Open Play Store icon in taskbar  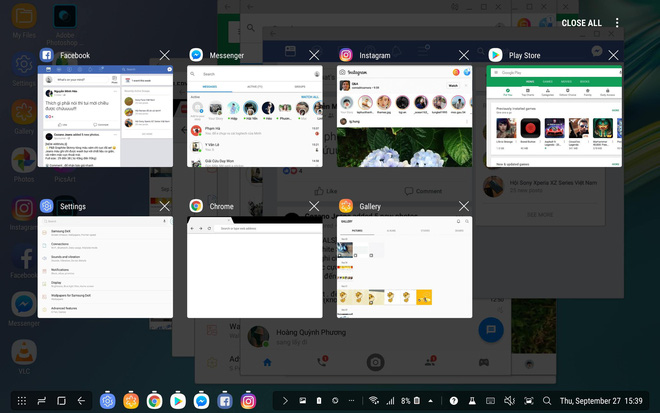point(177,400)
